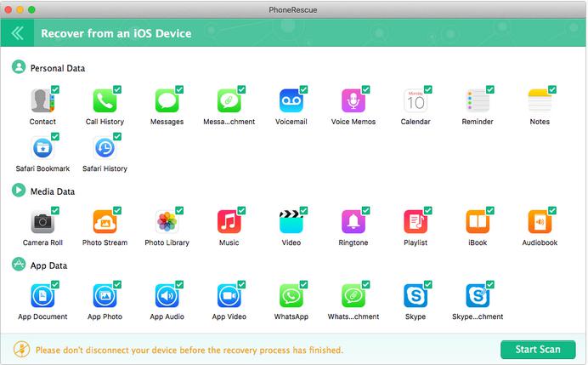
Task: Uncheck the Contact checkbox
Action: click(x=55, y=89)
